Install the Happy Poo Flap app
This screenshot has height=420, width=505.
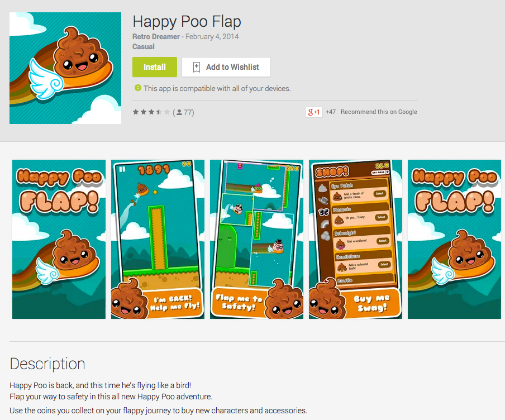coord(155,67)
